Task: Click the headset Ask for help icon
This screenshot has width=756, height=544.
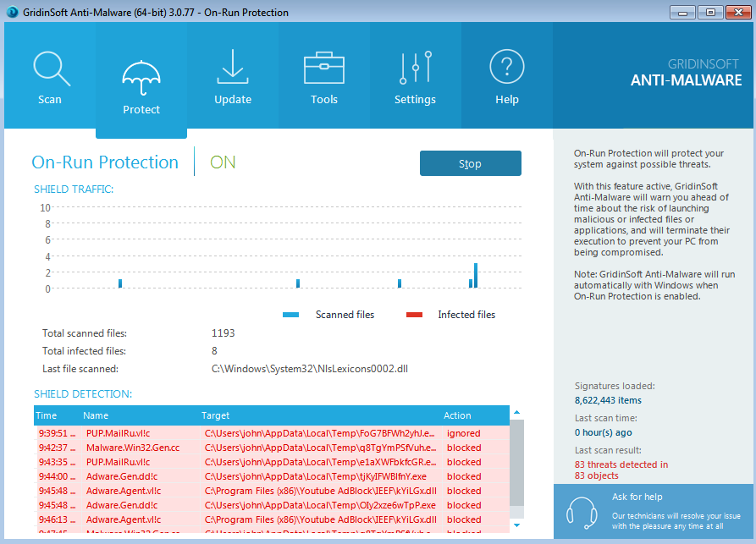Action: 582,513
